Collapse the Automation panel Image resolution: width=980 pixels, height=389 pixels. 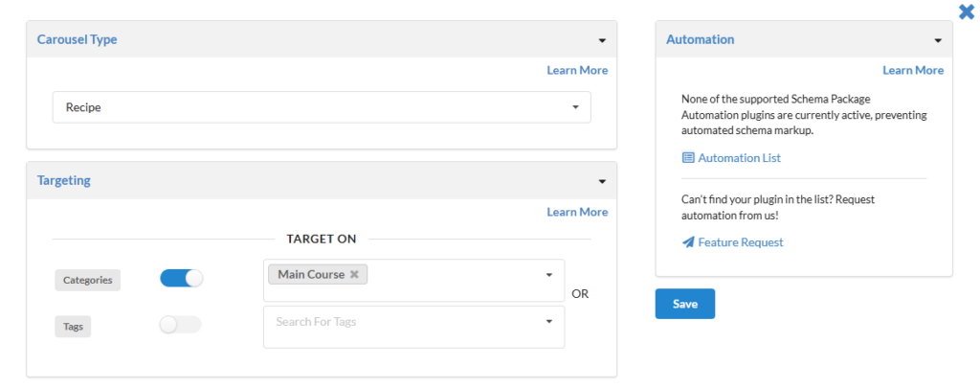[938, 40]
